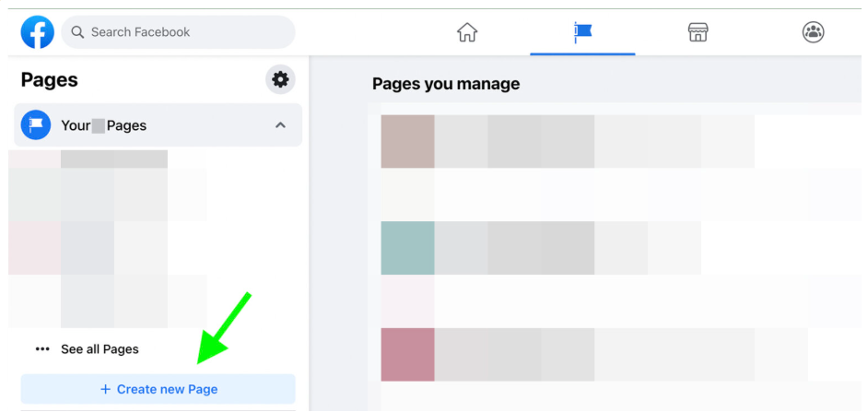Open Pages settings via the gear icon

(x=280, y=80)
